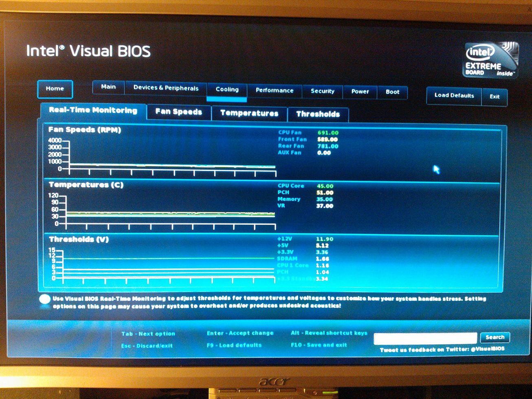Click the Exit button
Viewport: 532px width, 399px height.
click(x=495, y=97)
